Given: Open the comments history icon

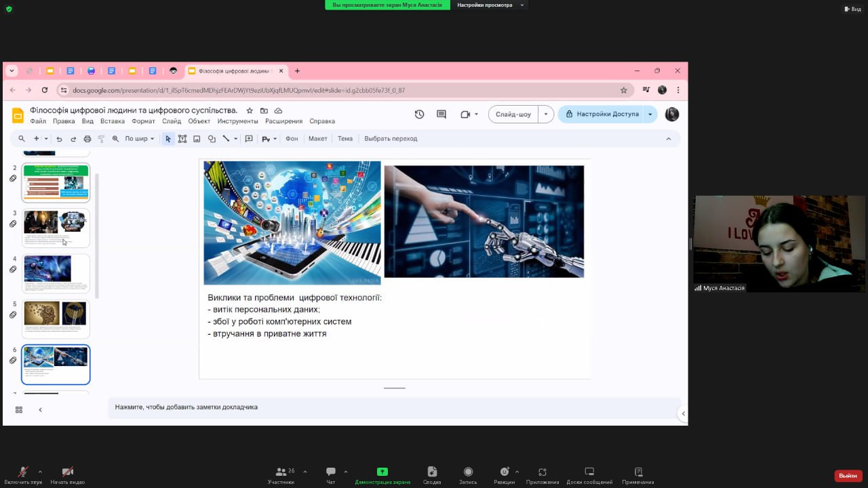Looking at the screenshot, I should tap(441, 115).
